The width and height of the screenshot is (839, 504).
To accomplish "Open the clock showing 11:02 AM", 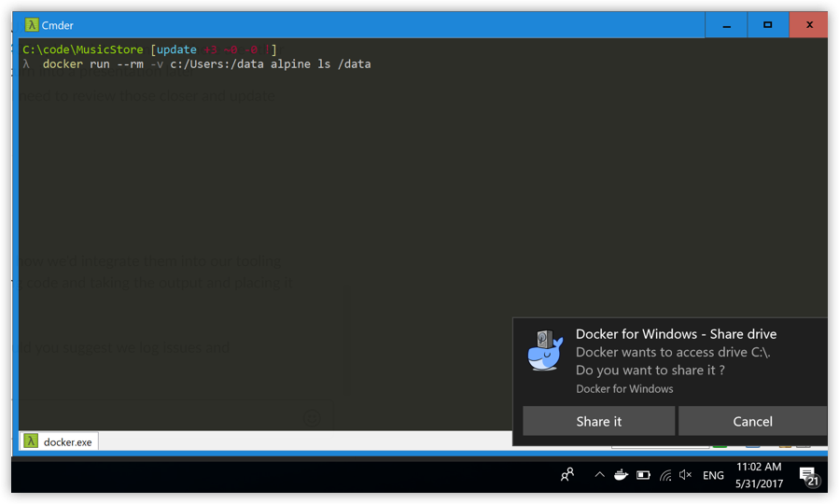I will 758,474.
